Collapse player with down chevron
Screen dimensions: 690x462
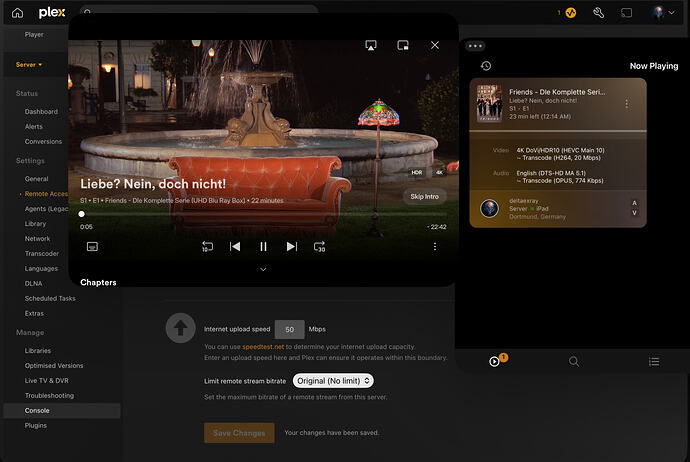pyautogui.click(x=263, y=269)
